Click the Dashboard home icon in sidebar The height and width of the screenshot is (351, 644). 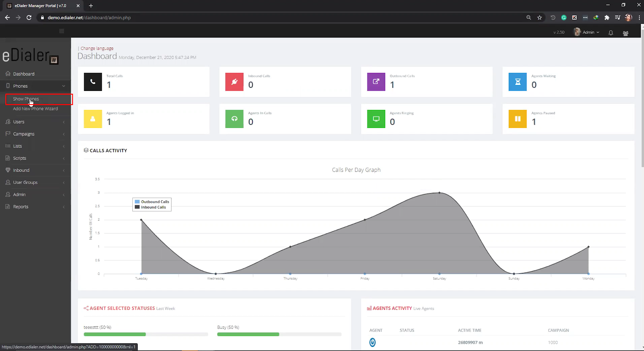8,74
